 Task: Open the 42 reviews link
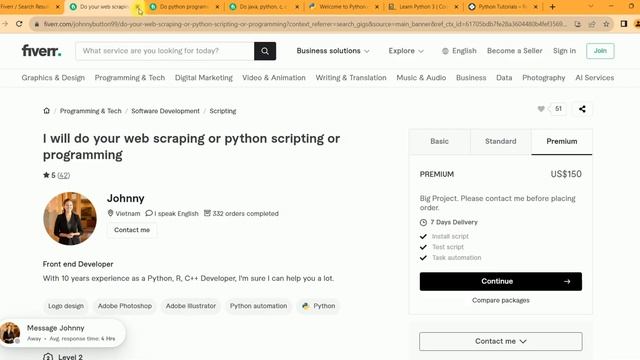coord(64,175)
